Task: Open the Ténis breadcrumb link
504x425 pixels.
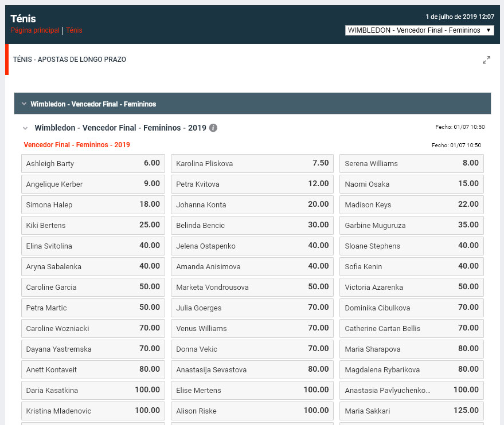Action: (74, 30)
